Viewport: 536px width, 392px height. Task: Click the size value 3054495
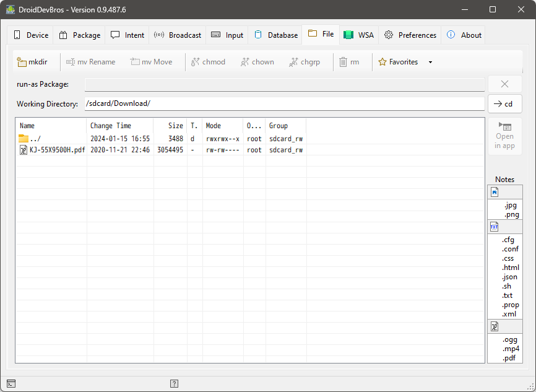170,150
